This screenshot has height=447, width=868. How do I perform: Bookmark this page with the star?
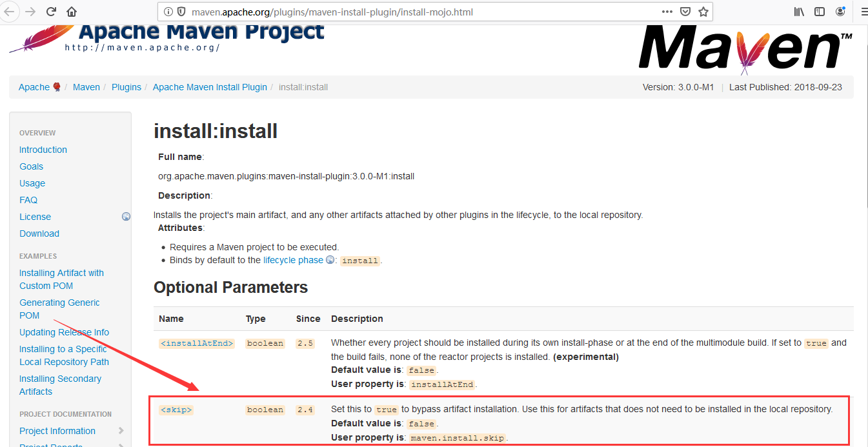tap(703, 12)
